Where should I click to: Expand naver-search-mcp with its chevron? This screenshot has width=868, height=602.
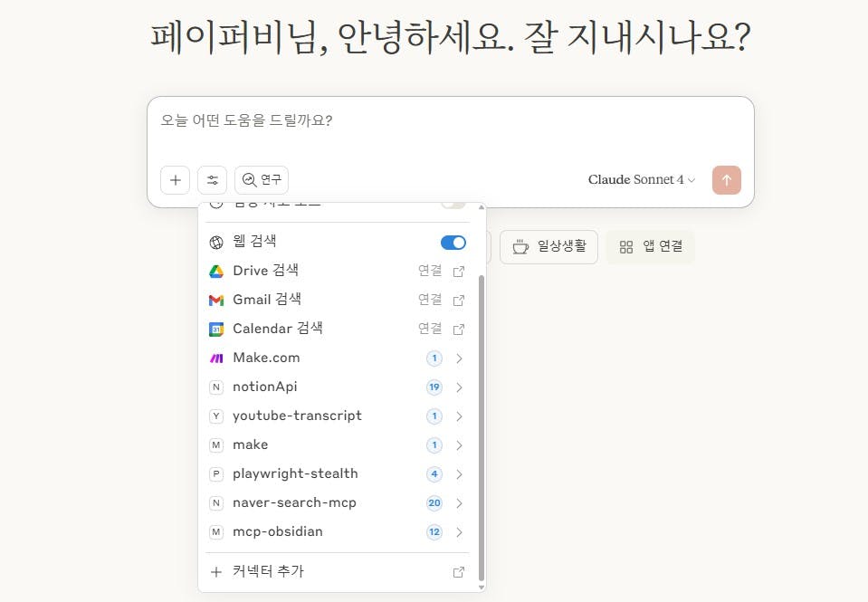pyautogui.click(x=459, y=502)
